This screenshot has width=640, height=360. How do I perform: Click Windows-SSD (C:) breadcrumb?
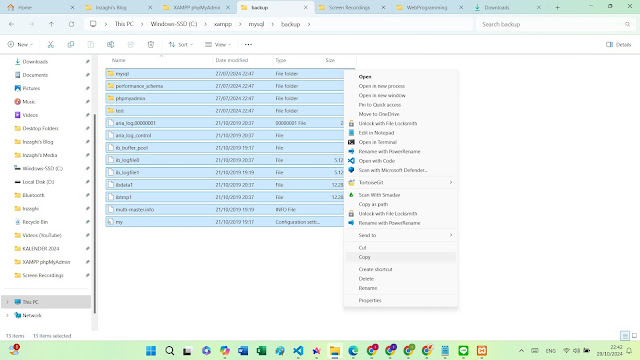[x=174, y=24]
